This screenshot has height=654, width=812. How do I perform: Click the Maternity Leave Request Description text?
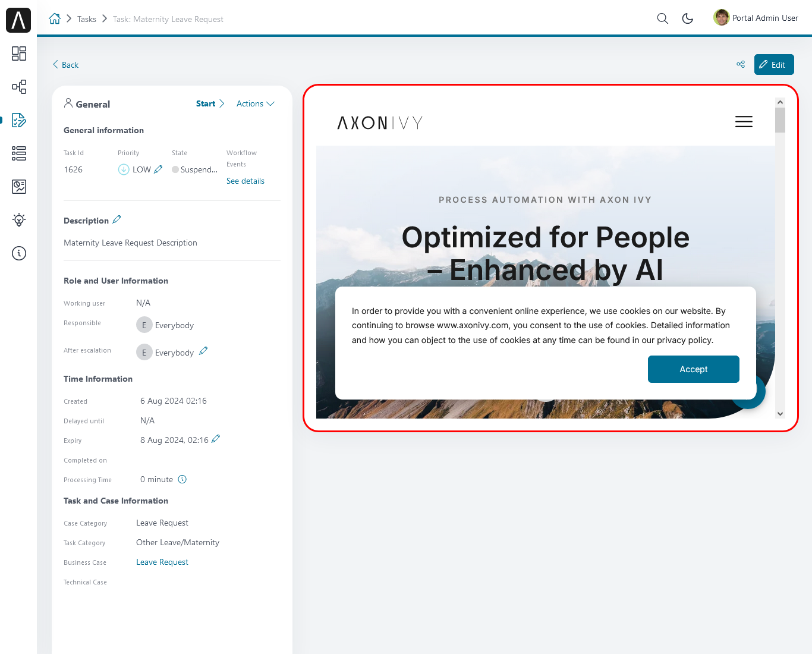(130, 243)
